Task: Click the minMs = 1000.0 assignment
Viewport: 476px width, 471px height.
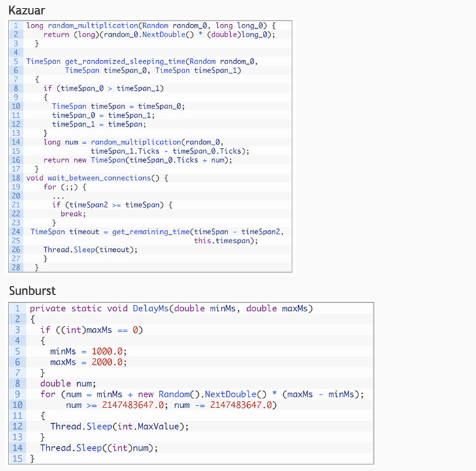Action: (x=88, y=351)
